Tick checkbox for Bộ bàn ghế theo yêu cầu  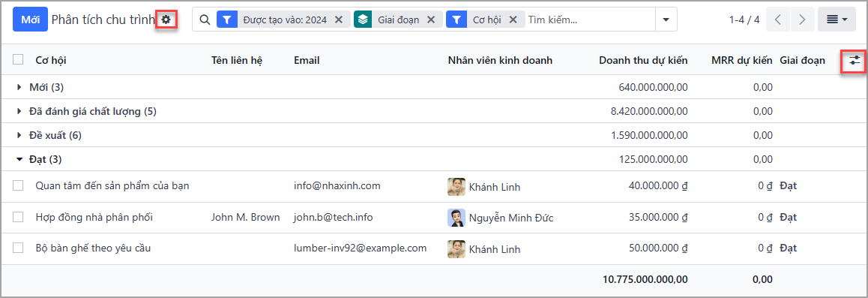coord(18,248)
